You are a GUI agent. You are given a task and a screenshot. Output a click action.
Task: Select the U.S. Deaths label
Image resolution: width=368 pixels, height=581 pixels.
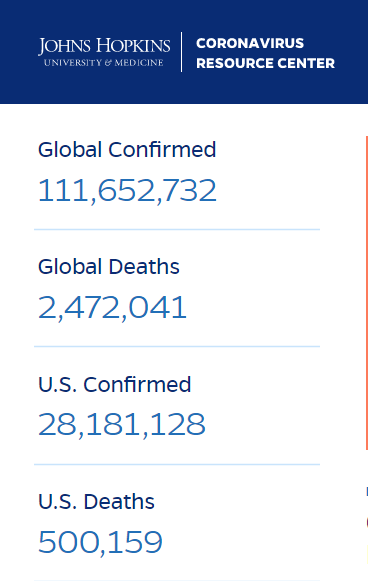click(96, 502)
